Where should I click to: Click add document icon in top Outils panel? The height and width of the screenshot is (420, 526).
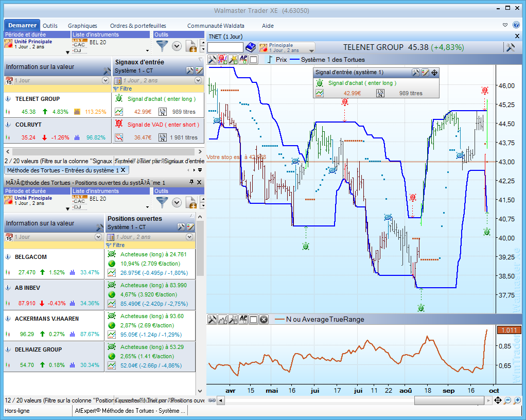191,46
